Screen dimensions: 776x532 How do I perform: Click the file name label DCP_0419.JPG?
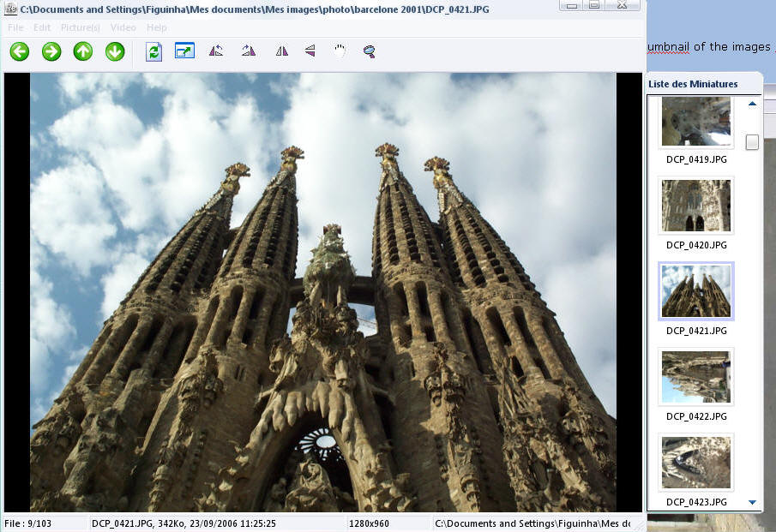pyautogui.click(x=696, y=159)
